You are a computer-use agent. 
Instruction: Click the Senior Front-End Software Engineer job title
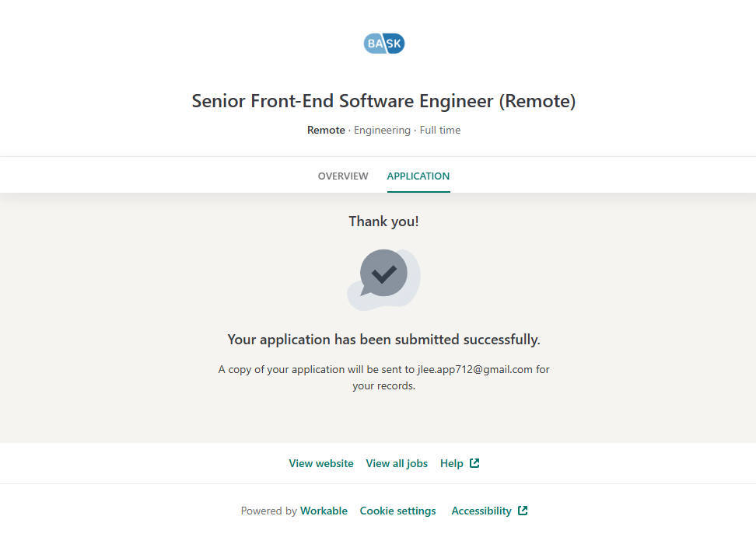click(383, 101)
